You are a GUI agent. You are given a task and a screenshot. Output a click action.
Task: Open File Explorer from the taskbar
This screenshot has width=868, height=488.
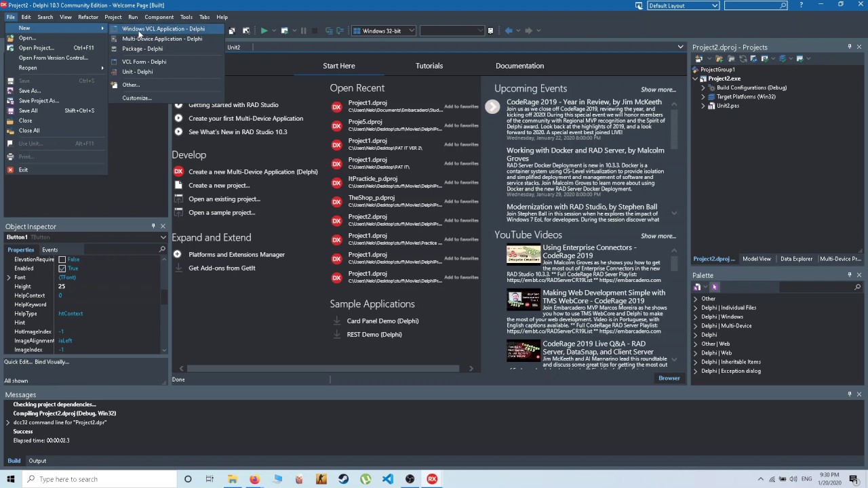point(232,479)
